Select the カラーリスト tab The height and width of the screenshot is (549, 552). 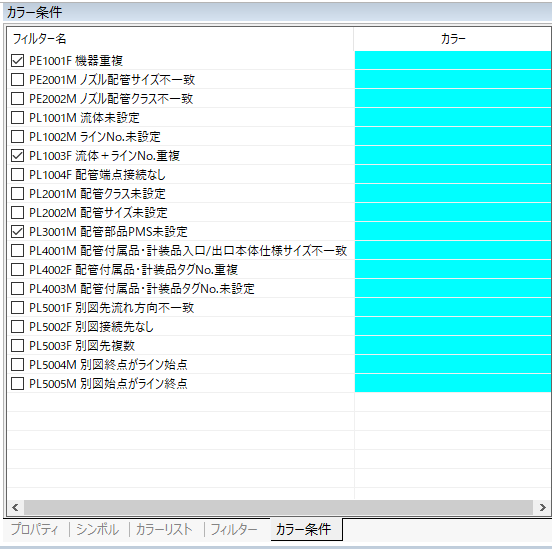click(164, 529)
